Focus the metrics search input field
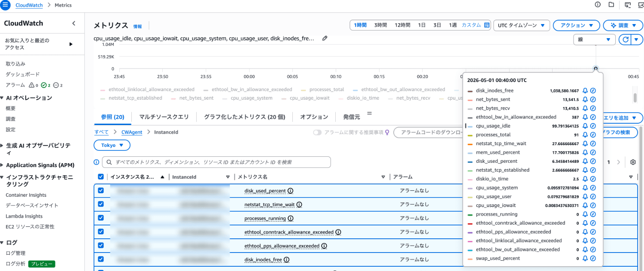This screenshot has width=644, height=271. 216,162
